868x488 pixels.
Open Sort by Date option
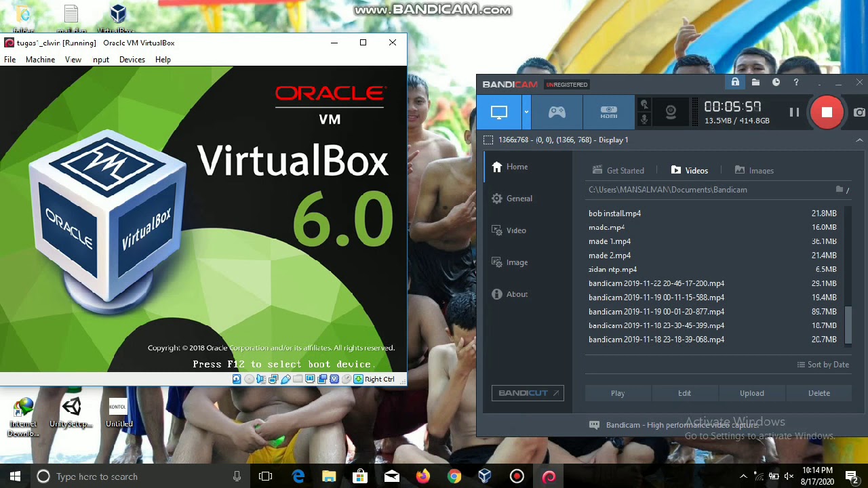823,365
